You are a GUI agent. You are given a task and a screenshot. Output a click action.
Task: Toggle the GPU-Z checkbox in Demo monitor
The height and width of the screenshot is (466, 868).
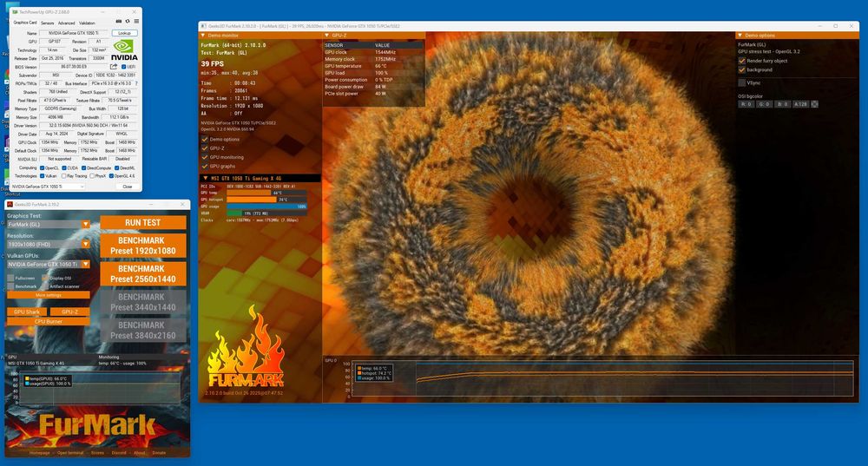pyautogui.click(x=204, y=148)
